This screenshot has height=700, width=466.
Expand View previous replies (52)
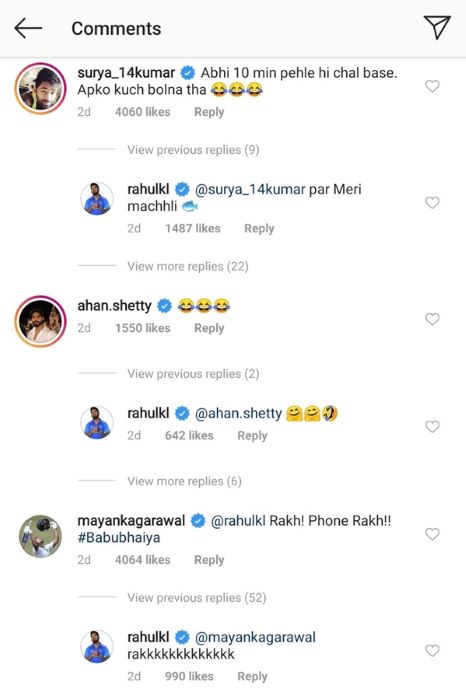click(196, 597)
